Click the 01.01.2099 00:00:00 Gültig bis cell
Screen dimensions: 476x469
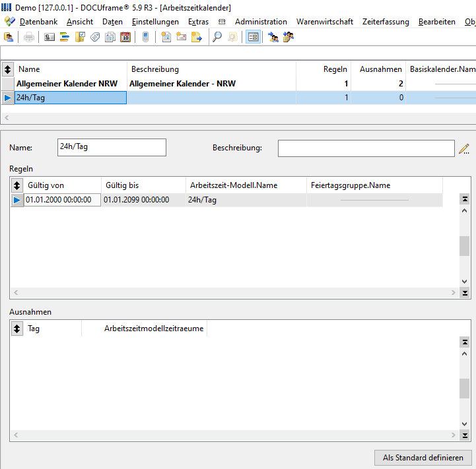143,200
